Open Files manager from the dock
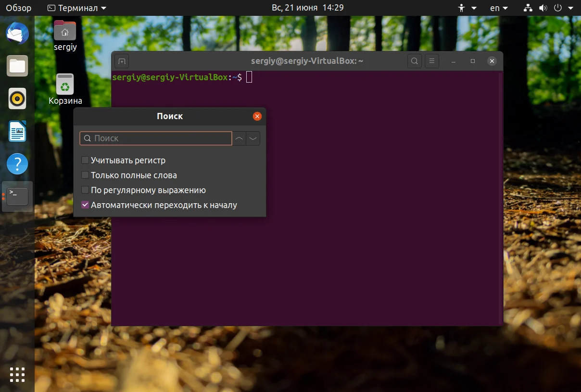581x392 pixels. (x=17, y=66)
